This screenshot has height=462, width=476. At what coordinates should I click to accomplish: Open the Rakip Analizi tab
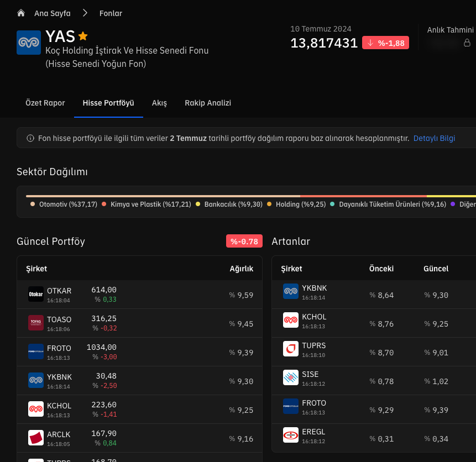208,103
